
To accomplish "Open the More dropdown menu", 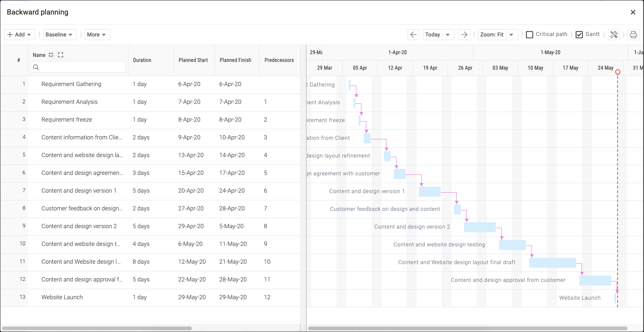I will [97, 35].
